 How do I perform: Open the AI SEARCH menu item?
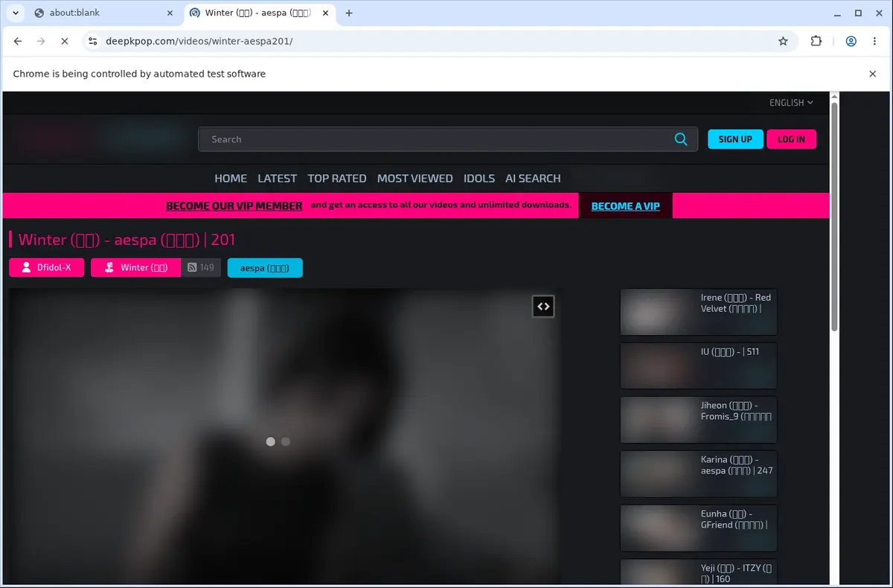533,179
